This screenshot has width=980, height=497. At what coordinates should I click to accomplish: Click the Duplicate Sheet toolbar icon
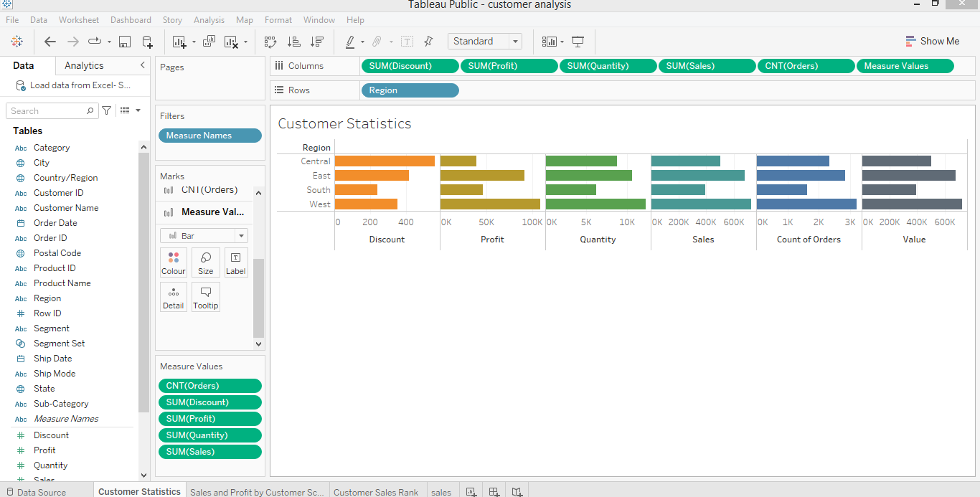coord(209,42)
